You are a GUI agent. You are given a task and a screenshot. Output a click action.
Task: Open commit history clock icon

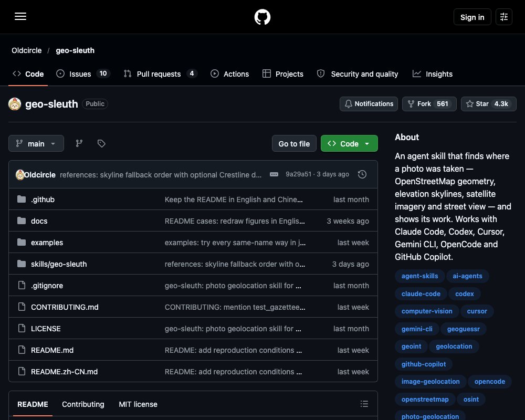pos(362,174)
